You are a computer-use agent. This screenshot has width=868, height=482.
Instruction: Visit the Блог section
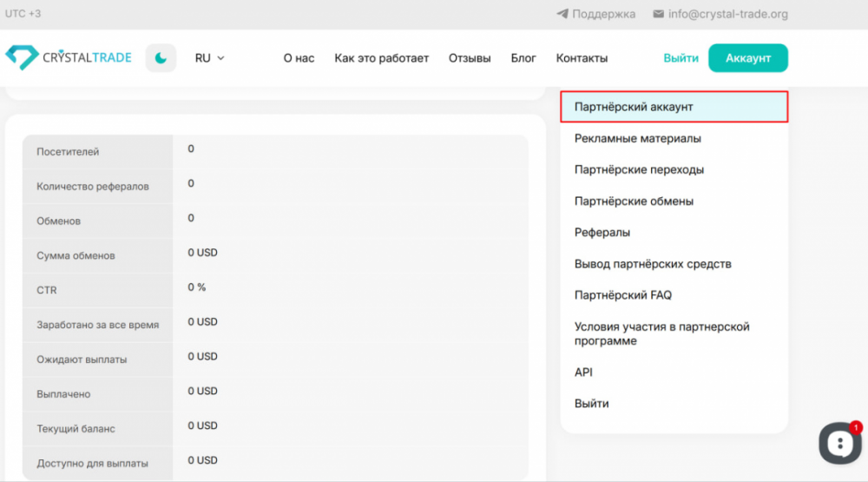[x=523, y=58]
